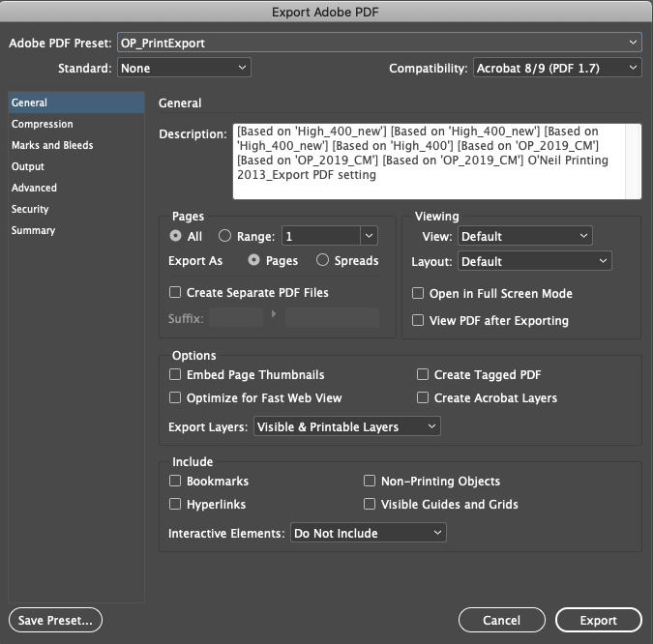Click the Cancel button

(x=502, y=620)
